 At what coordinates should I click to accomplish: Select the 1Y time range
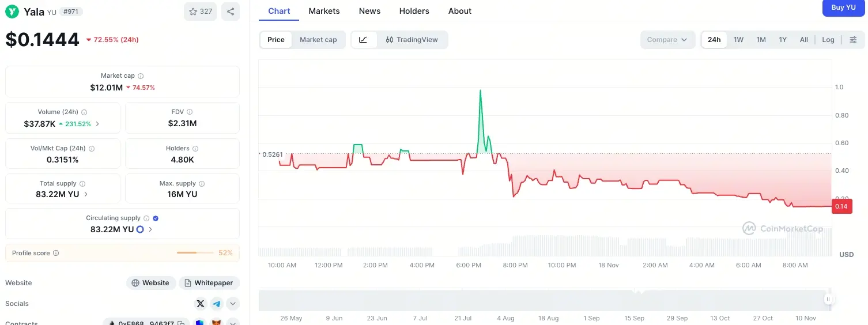[x=783, y=40]
